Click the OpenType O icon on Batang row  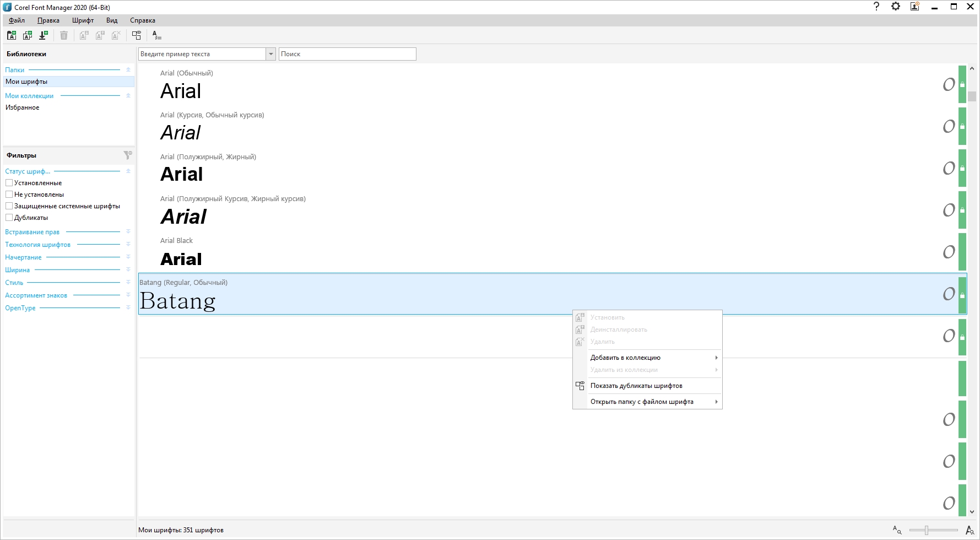coord(949,294)
